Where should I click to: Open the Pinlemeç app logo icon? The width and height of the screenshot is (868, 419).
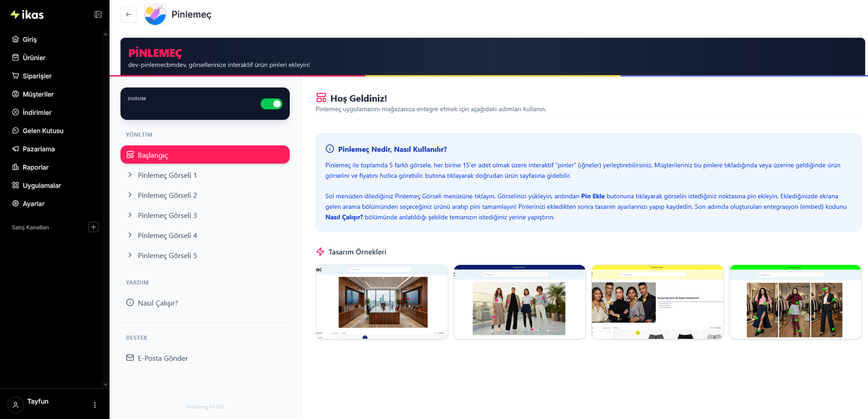pos(155,14)
